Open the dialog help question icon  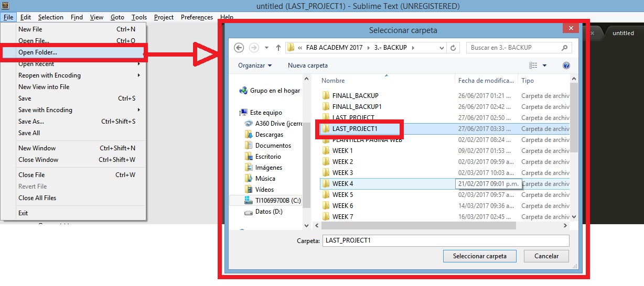[x=566, y=65]
